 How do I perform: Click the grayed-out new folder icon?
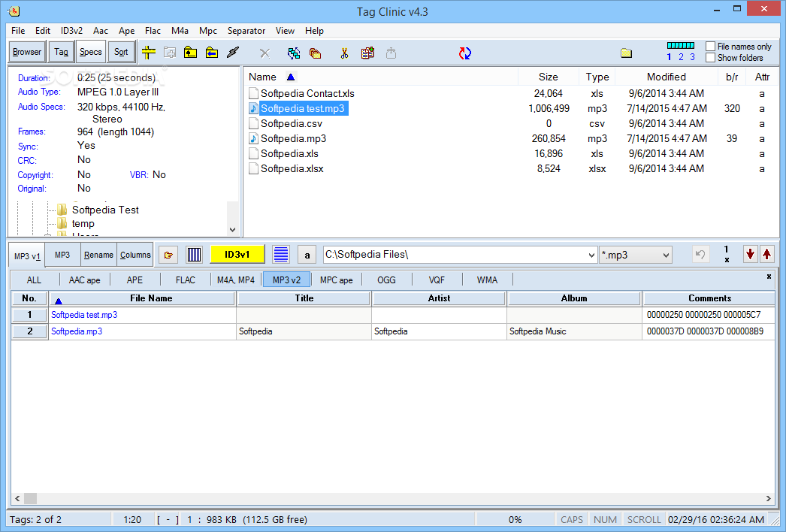[170, 53]
